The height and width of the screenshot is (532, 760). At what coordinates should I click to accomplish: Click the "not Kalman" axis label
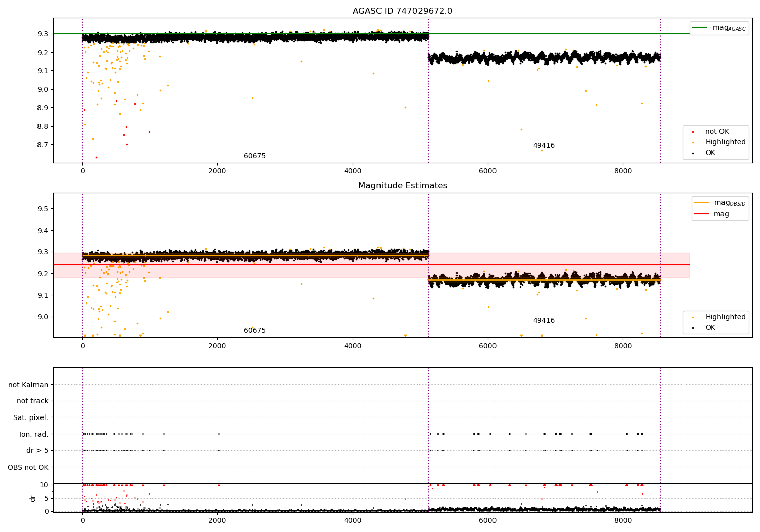point(28,385)
